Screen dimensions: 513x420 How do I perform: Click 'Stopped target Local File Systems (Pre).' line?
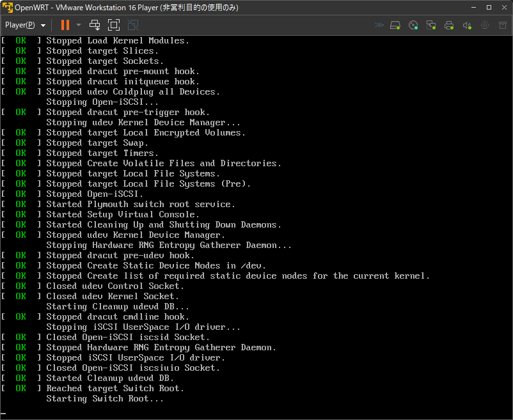tap(148, 184)
